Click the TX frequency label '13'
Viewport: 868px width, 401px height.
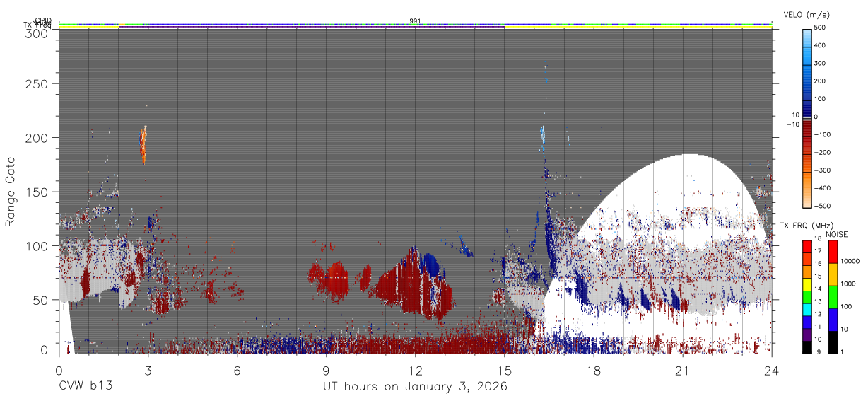coord(819,302)
